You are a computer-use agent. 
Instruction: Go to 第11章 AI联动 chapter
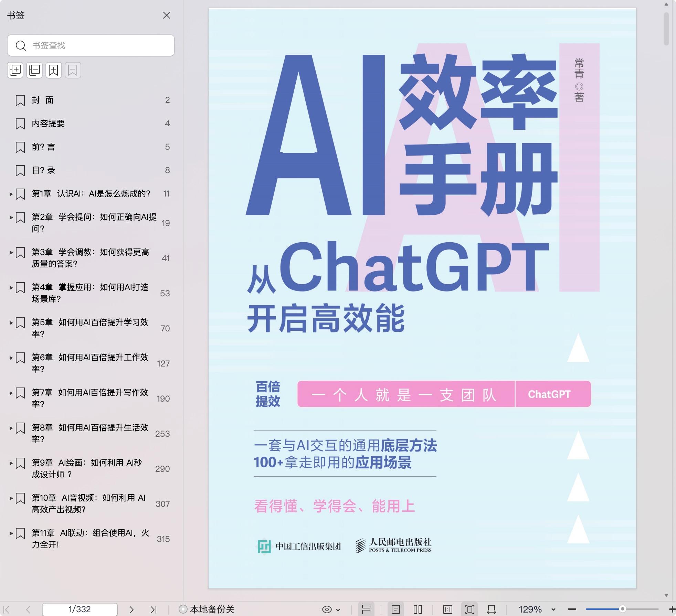point(91,539)
